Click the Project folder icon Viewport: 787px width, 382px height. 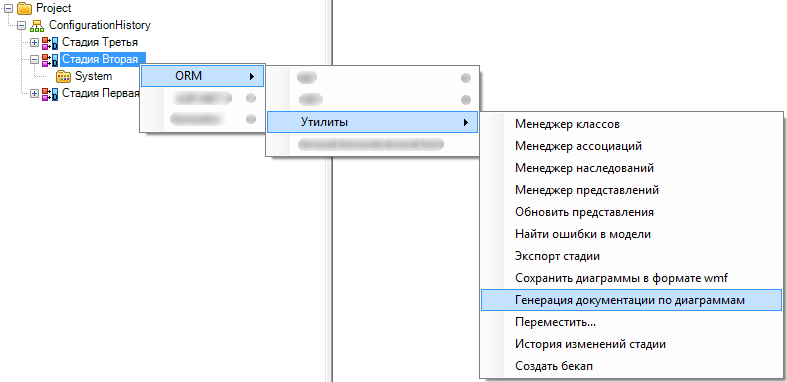point(25,9)
